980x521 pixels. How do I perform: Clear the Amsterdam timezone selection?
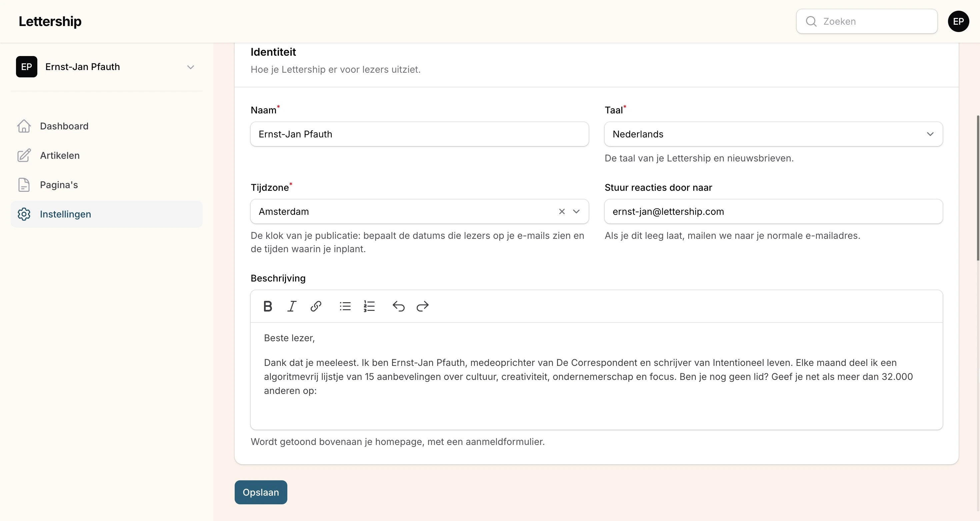tap(562, 211)
